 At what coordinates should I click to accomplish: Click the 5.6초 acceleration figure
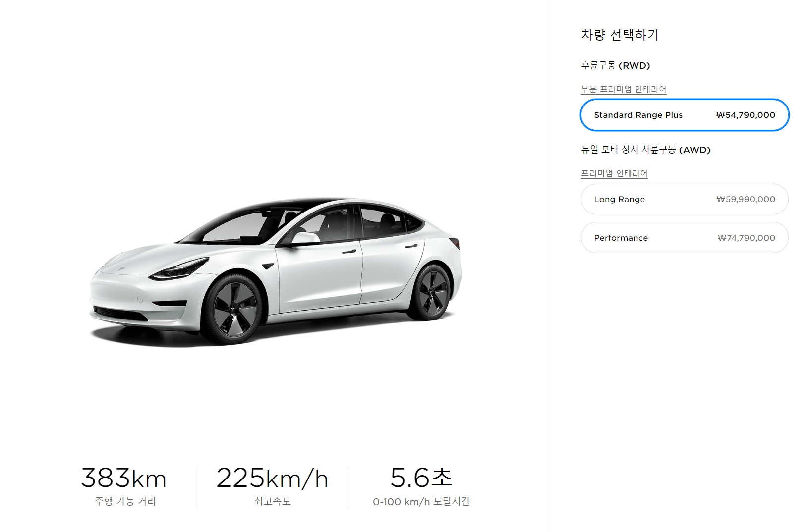point(421,478)
